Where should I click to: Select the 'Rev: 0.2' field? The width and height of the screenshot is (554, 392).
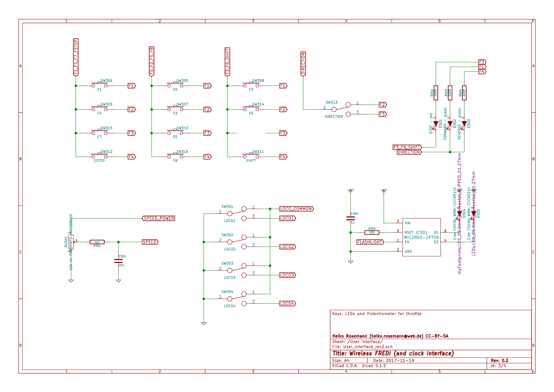click(500, 360)
